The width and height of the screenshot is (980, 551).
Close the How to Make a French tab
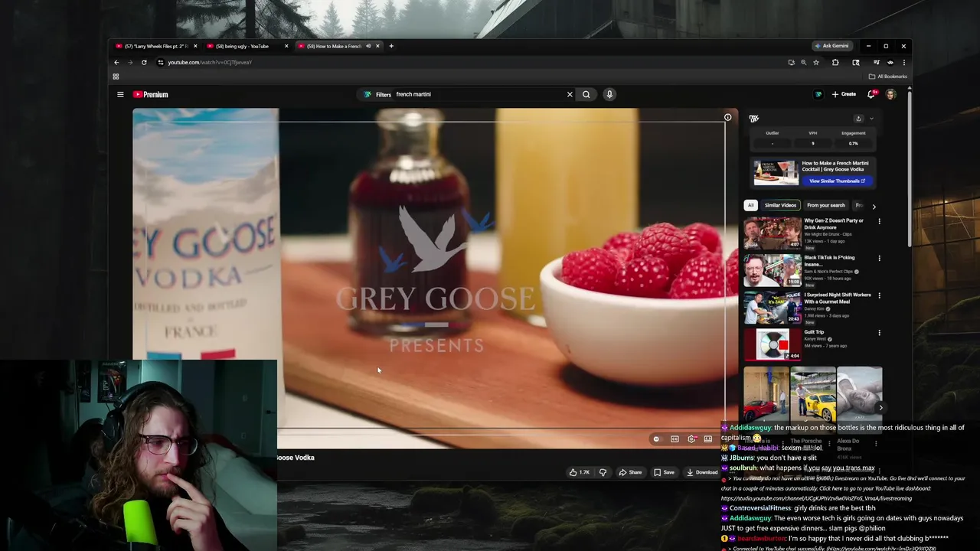coord(377,46)
